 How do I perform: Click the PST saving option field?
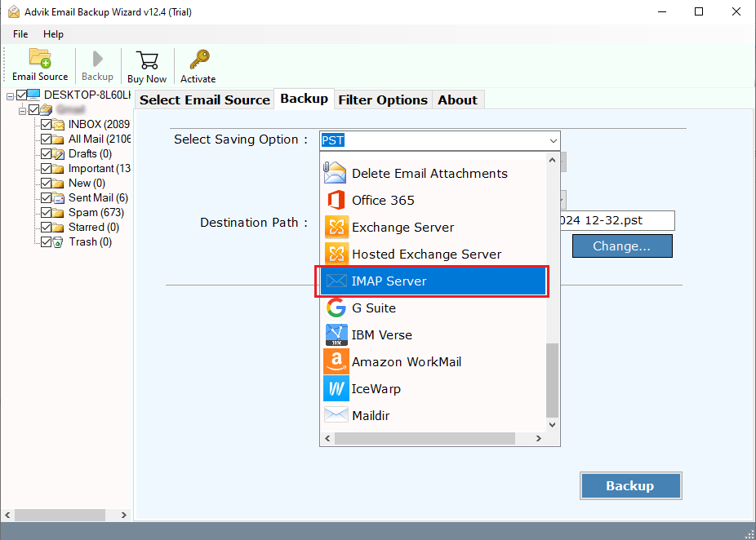pos(440,140)
